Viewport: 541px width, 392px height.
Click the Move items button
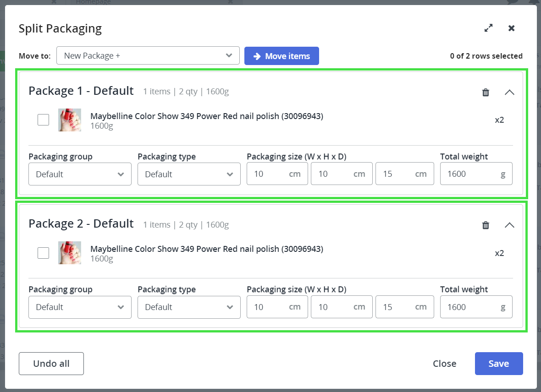click(282, 56)
